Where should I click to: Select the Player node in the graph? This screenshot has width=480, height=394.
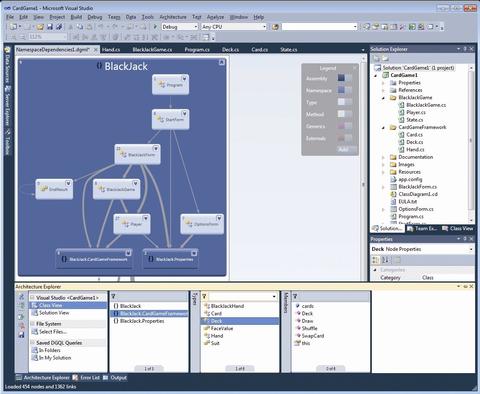pos(132,224)
